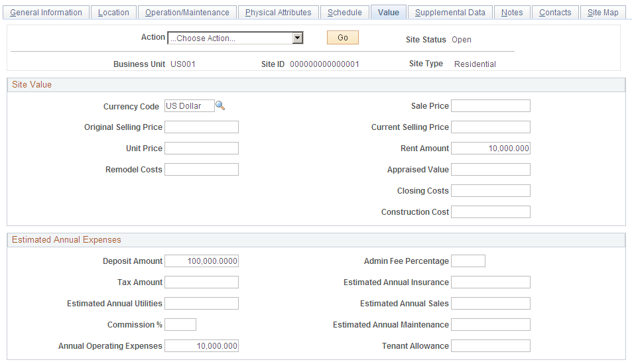Focus the Construction Cost field
Screen dimensions: 632x364
pyautogui.click(x=491, y=212)
